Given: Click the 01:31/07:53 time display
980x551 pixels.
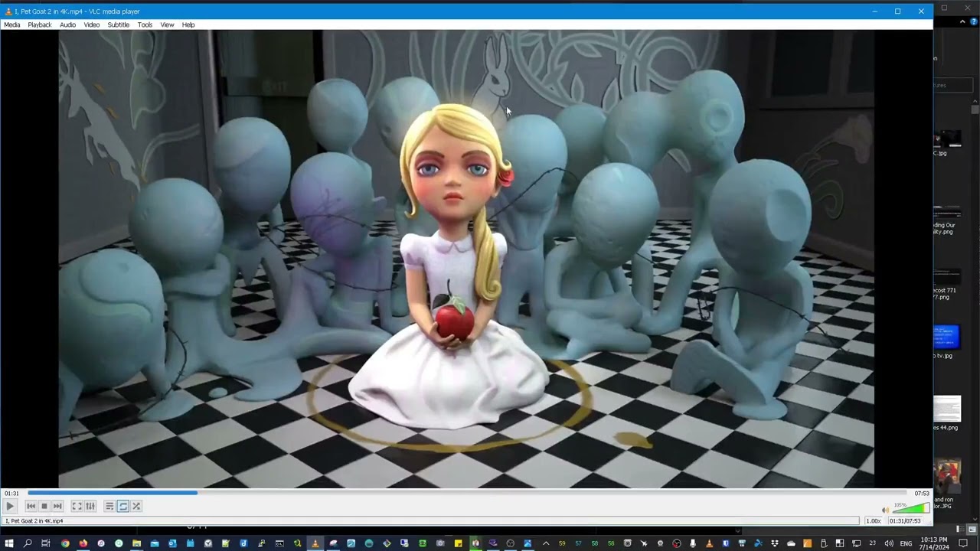Looking at the screenshot, I should coord(906,520).
